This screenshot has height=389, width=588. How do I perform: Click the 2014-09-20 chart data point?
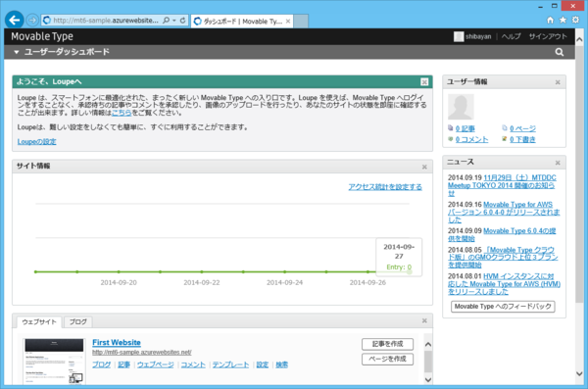(x=119, y=271)
